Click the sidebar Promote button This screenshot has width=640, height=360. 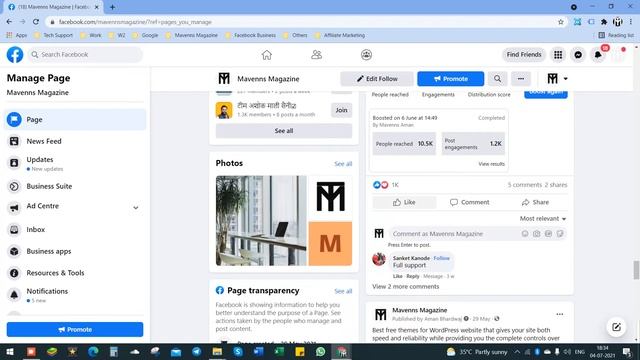click(x=75, y=329)
